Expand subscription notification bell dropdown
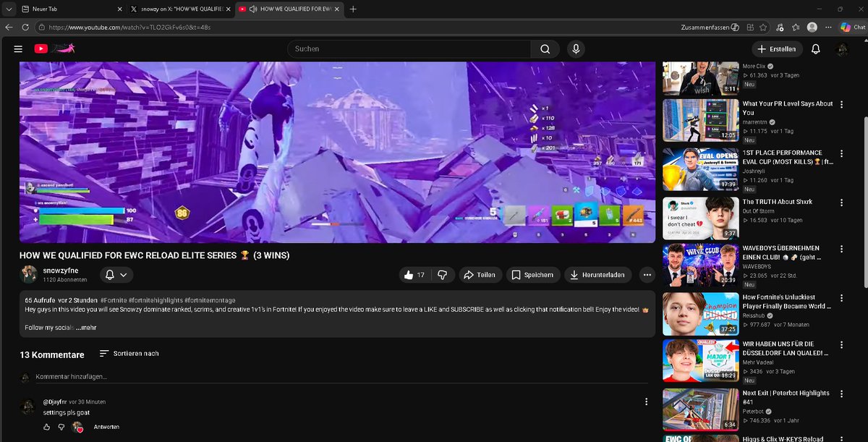 pos(116,275)
